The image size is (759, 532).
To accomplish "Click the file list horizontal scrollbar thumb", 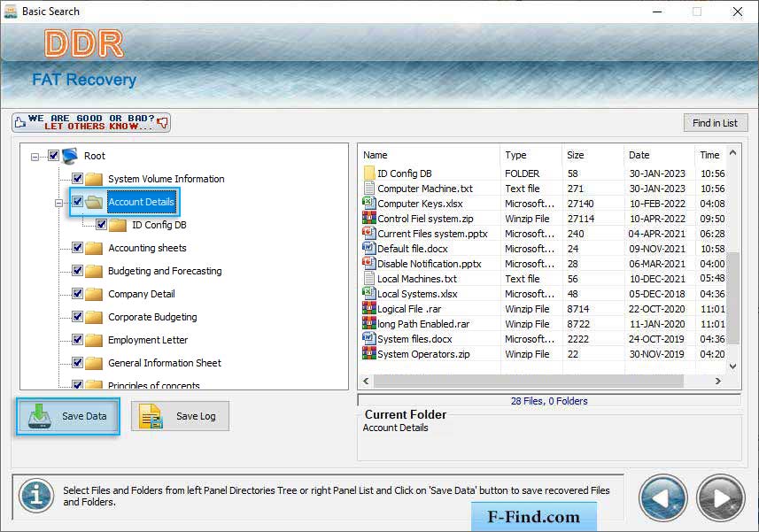I will click(x=528, y=382).
